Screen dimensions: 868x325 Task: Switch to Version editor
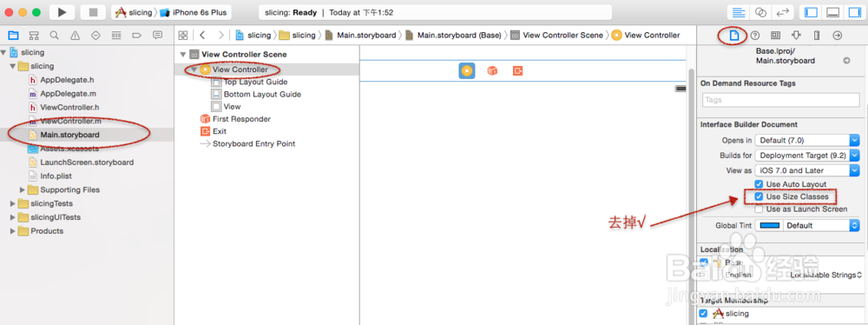pos(782,12)
